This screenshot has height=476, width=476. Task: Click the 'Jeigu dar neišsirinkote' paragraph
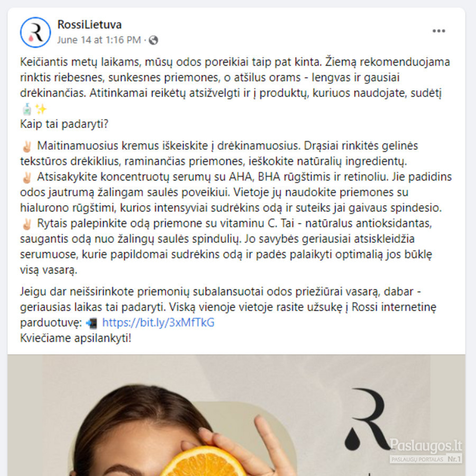tap(228, 307)
